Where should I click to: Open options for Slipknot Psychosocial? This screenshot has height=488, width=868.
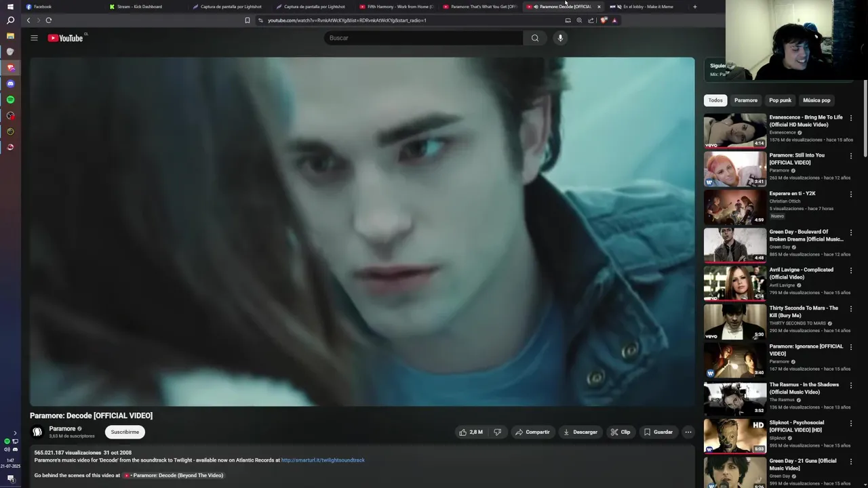click(x=851, y=424)
